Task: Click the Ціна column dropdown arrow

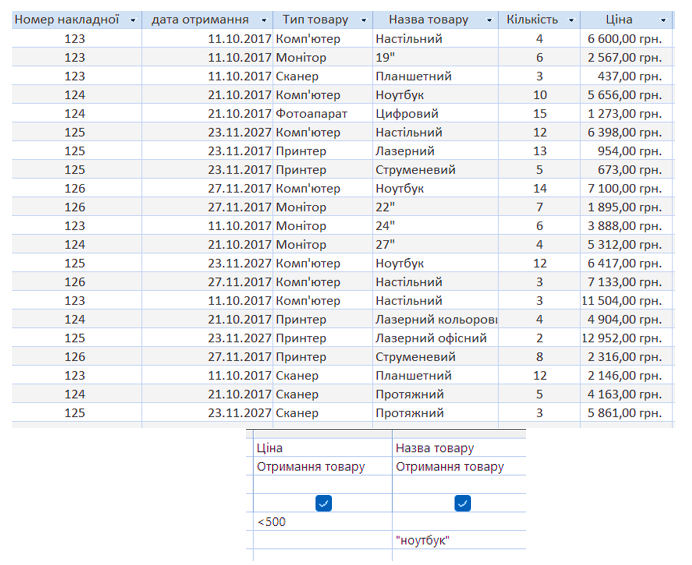Action: (x=664, y=20)
